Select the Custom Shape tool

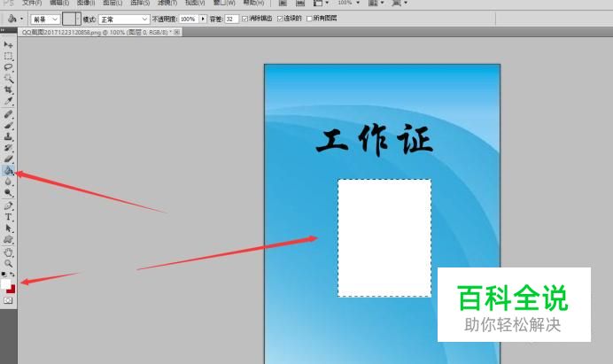8,240
